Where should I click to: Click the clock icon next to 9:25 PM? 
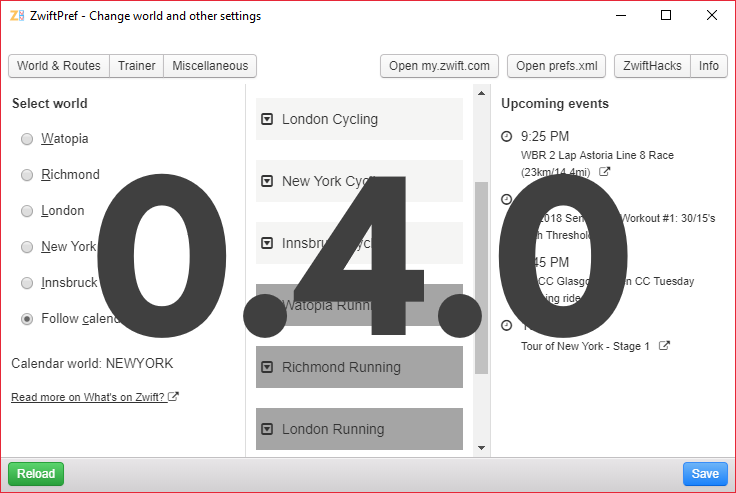click(506, 137)
